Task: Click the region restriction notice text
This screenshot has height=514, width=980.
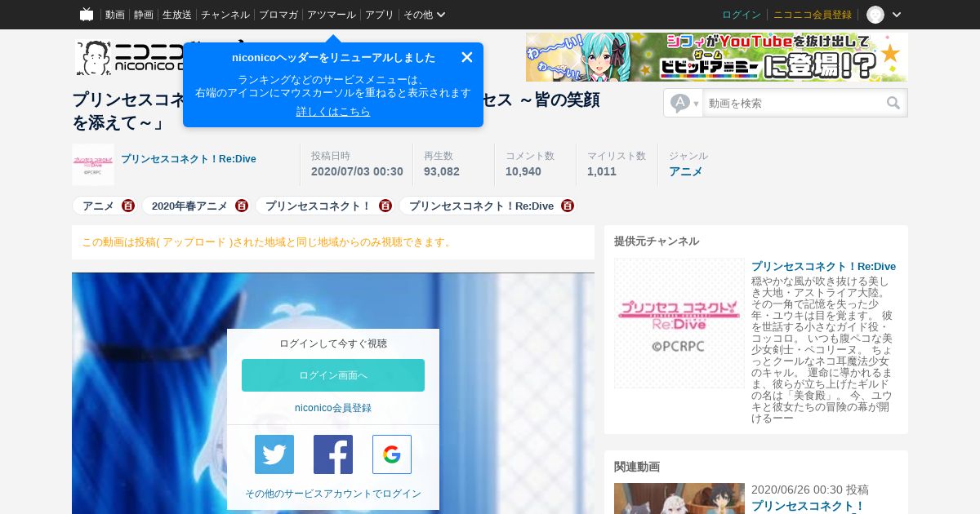Action: click(266, 242)
